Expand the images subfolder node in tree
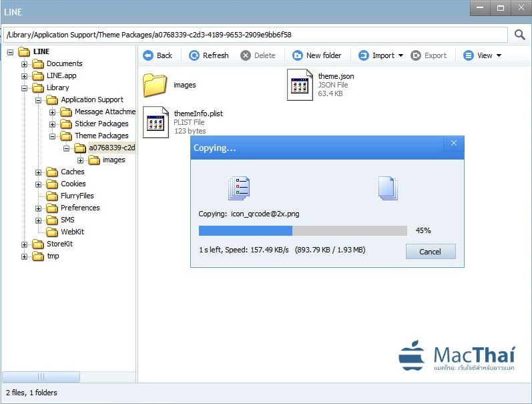 click(80, 160)
